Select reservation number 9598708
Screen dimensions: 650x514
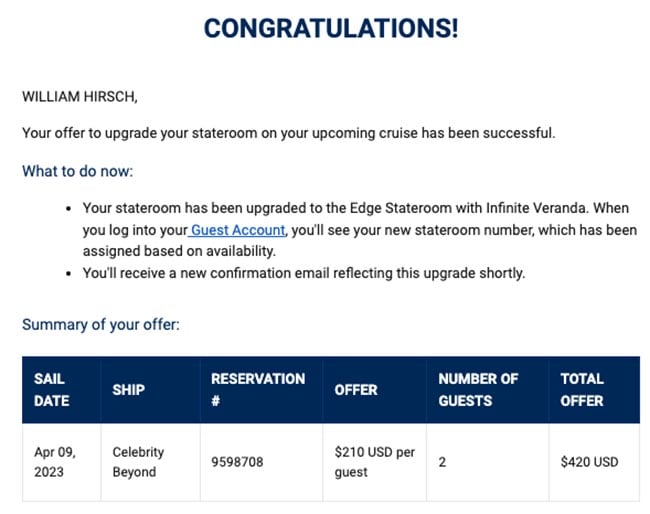pyautogui.click(x=237, y=462)
